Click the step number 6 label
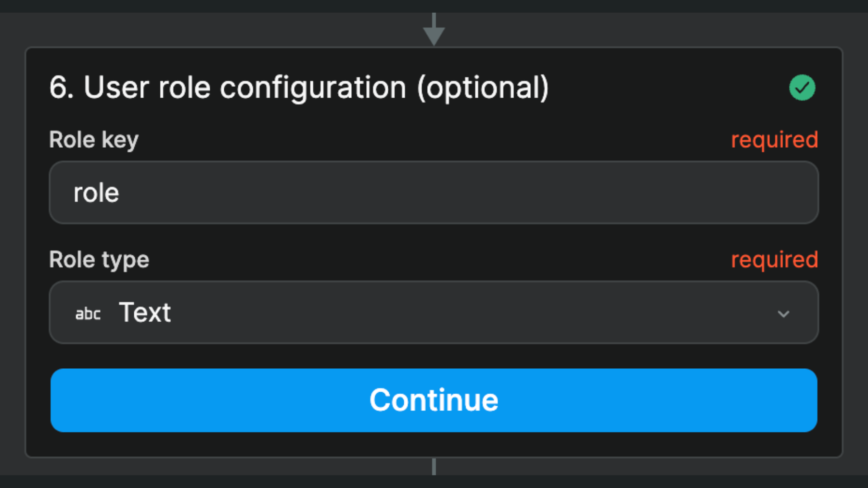868x488 pixels. pyautogui.click(x=60, y=88)
